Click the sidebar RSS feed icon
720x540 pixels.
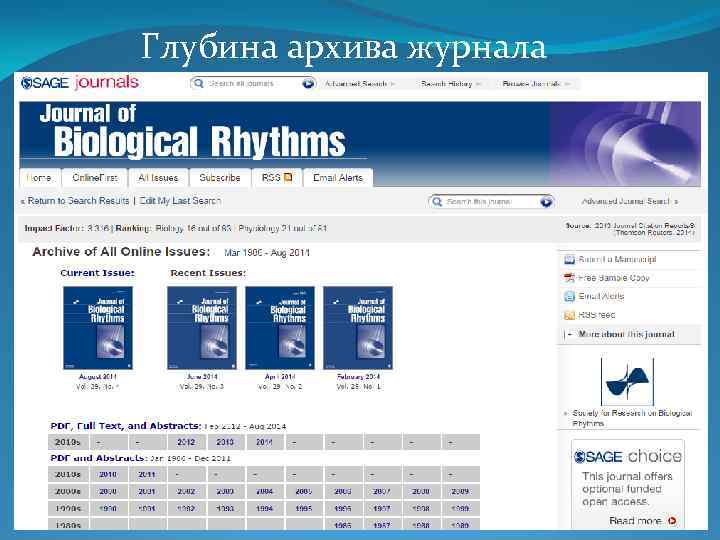click(x=569, y=315)
